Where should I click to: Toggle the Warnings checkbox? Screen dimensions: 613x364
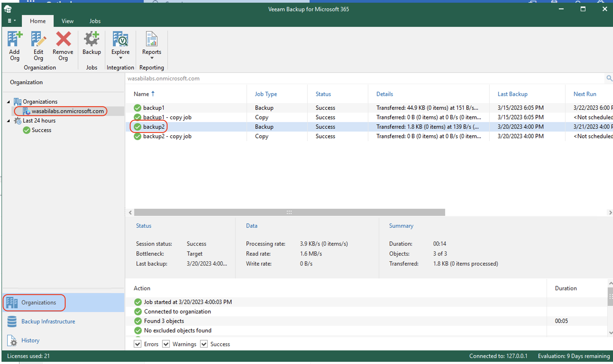tap(166, 344)
